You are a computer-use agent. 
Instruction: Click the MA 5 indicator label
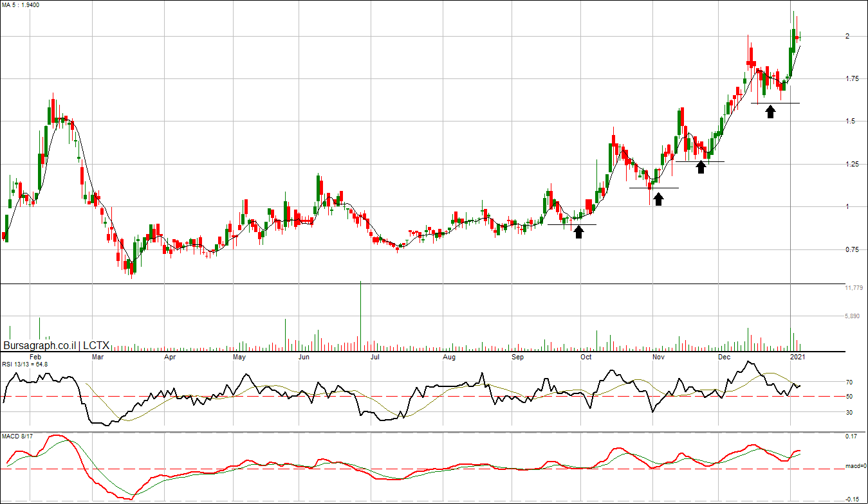click(21, 4)
